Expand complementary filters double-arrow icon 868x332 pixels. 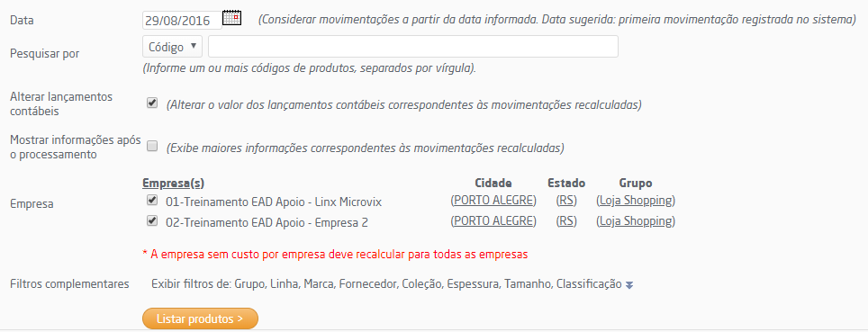click(629, 285)
